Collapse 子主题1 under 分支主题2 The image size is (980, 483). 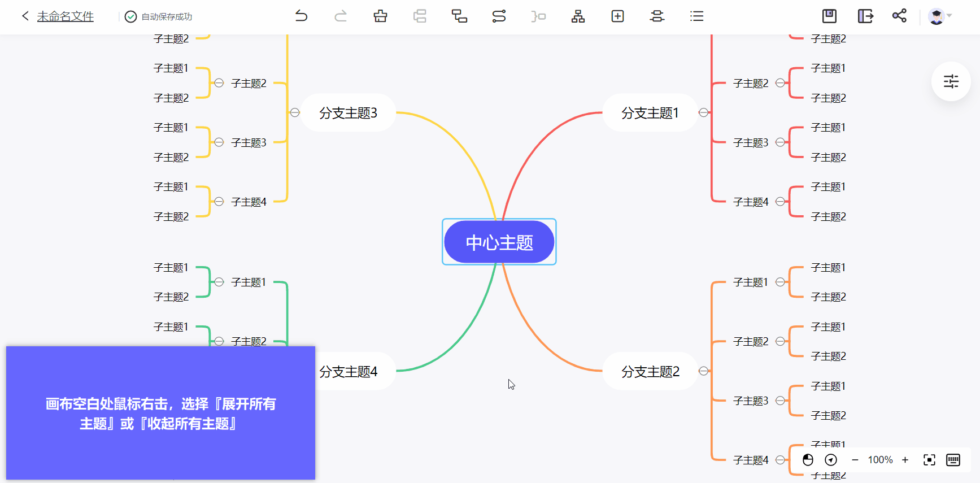pos(780,282)
